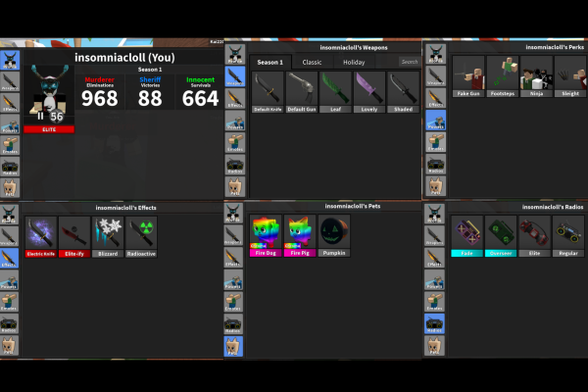The image size is (588, 392).
Task: Select the Fire Dog pet
Action: (x=266, y=236)
